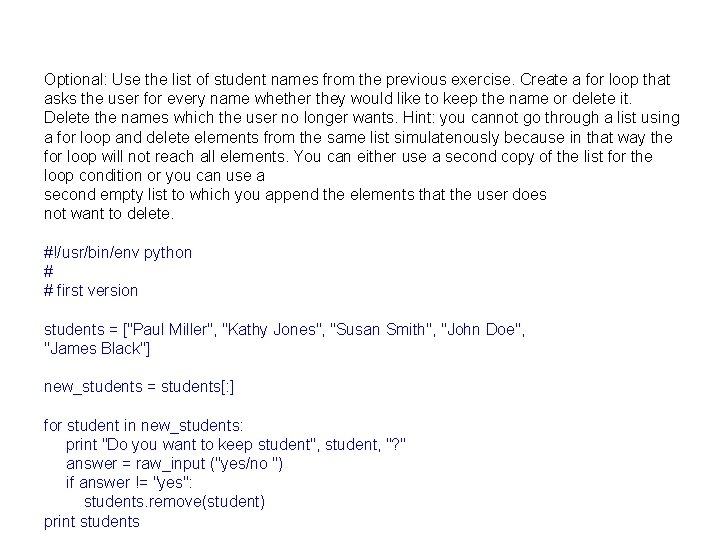
Task: Click the "students.remove(student)" line
Action: coord(174,501)
